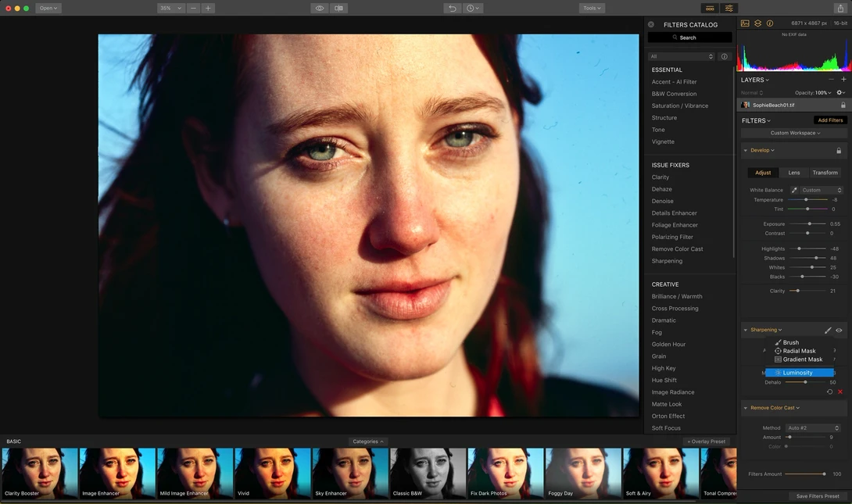Click the quick preview eye icon
852x504 pixels.
coord(320,8)
